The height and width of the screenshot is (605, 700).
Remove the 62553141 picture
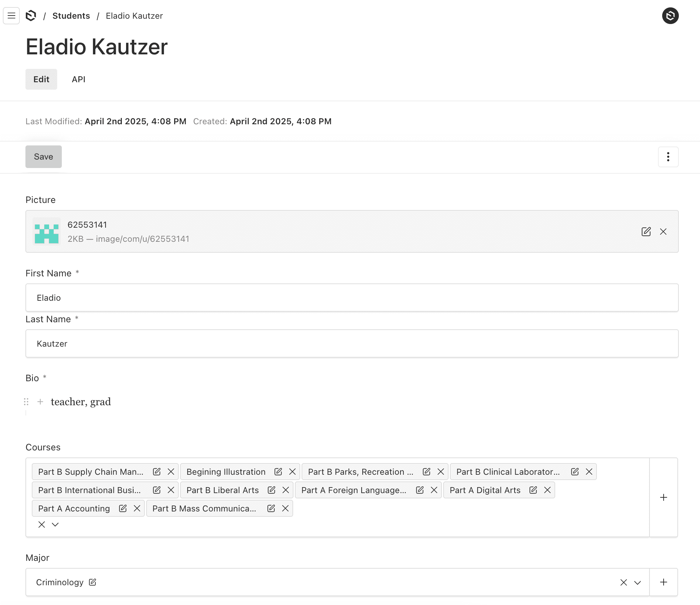click(663, 232)
